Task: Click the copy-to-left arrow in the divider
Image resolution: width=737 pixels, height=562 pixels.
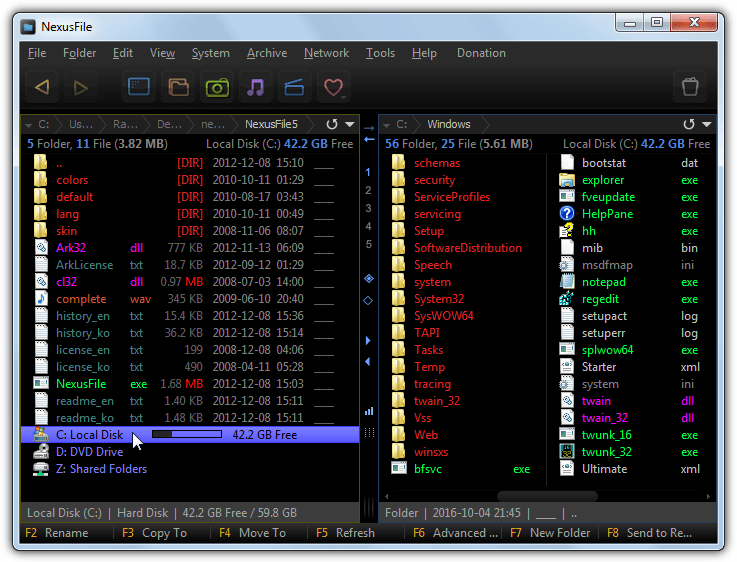Action: click(x=369, y=139)
